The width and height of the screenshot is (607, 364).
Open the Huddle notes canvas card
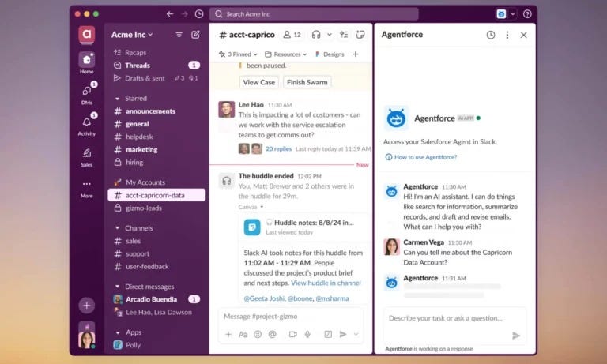click(x=303, y=227)
